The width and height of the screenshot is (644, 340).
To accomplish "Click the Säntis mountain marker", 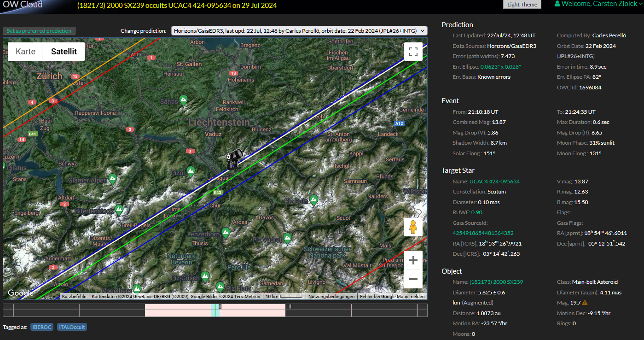I will coord(184,100).
